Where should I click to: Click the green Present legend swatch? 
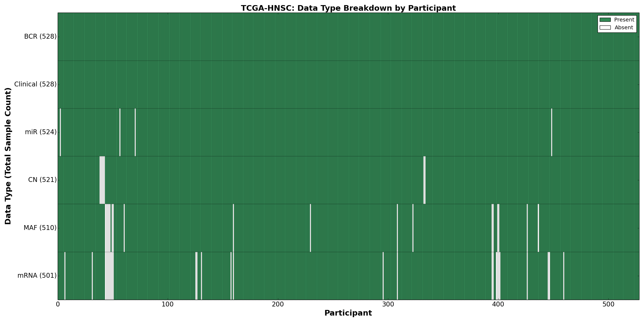tap(605, 20)
